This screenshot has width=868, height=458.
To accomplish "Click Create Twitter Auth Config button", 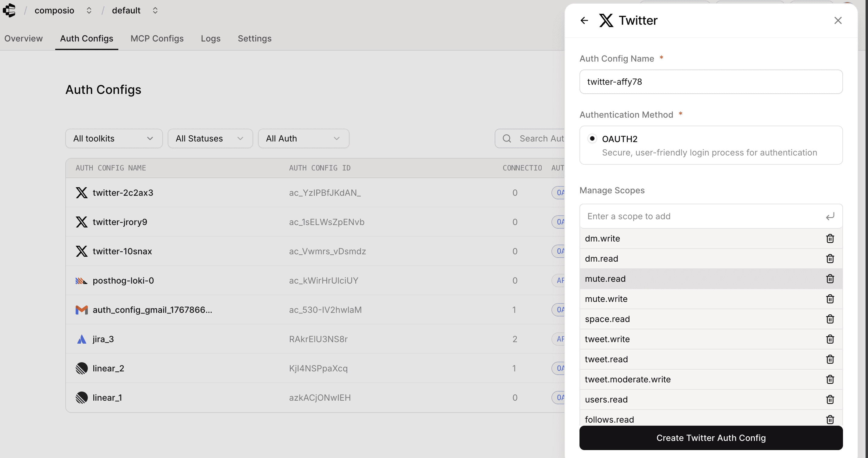I will pos(711,438).
